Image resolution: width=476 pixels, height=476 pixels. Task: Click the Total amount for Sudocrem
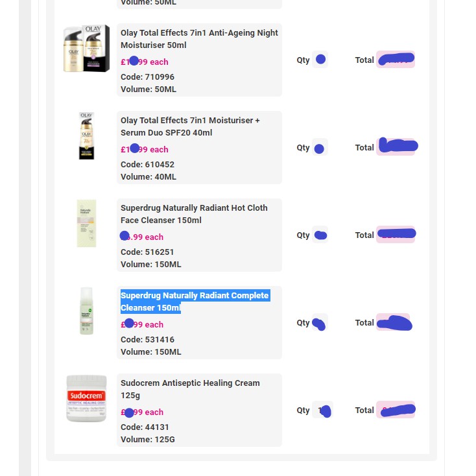coord(395,410)
